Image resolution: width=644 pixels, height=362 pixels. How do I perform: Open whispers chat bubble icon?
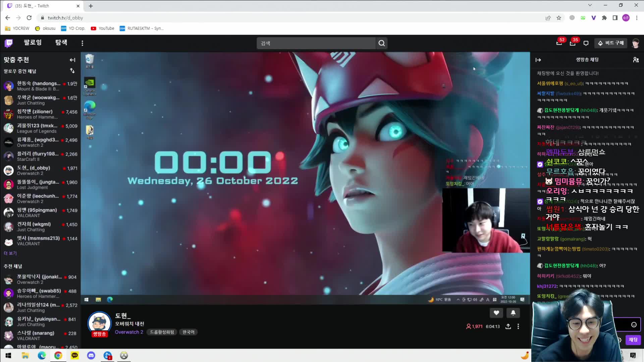[x=586, y=43]
